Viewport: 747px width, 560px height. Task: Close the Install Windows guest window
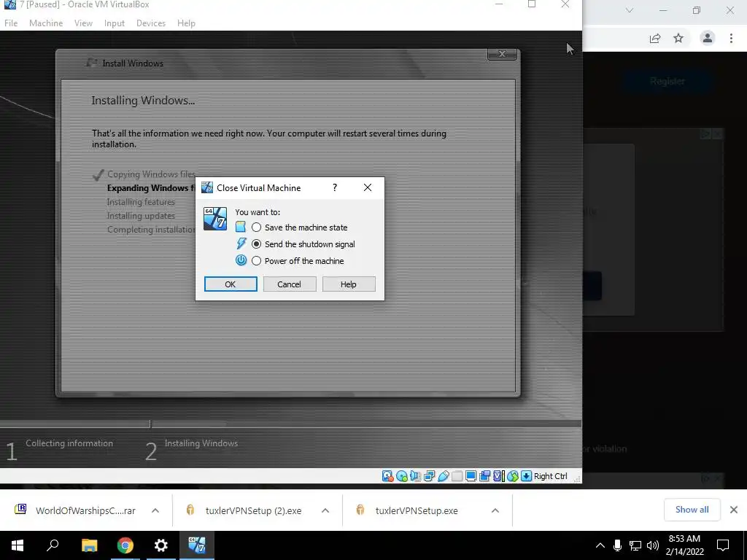click(x=502, y=54)
